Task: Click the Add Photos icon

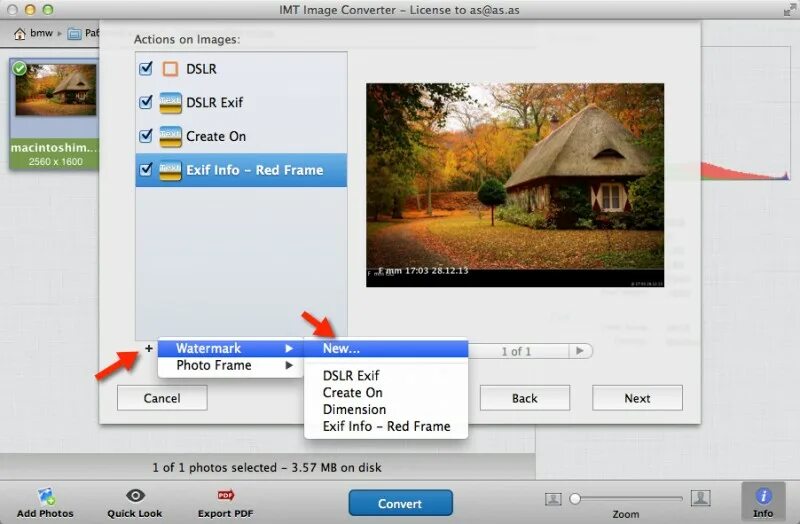Action: [x=46, y=496]
